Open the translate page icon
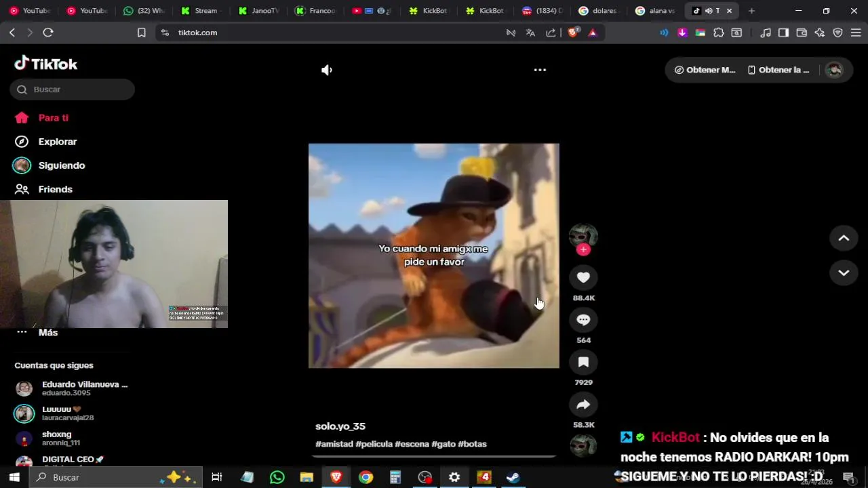 click(x=530, y=33)
